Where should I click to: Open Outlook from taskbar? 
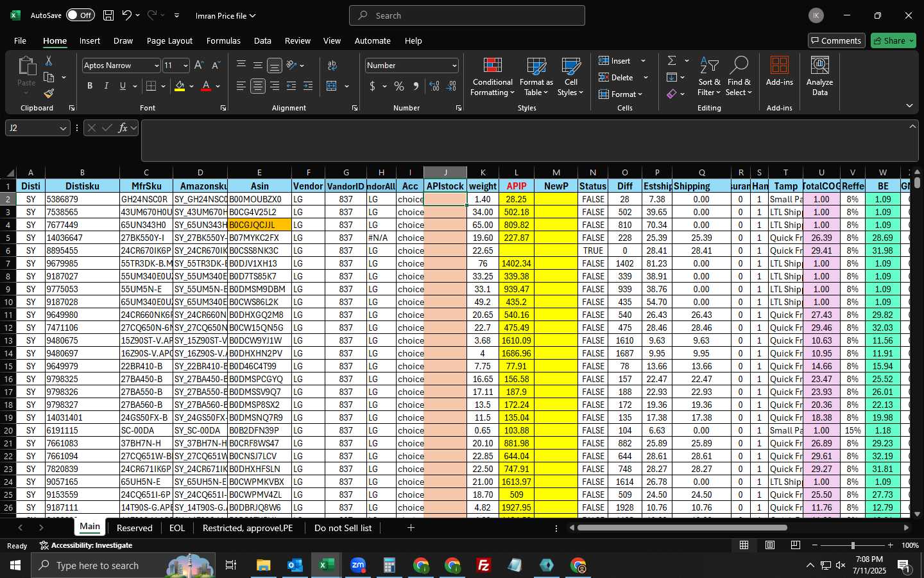[295, 565]
